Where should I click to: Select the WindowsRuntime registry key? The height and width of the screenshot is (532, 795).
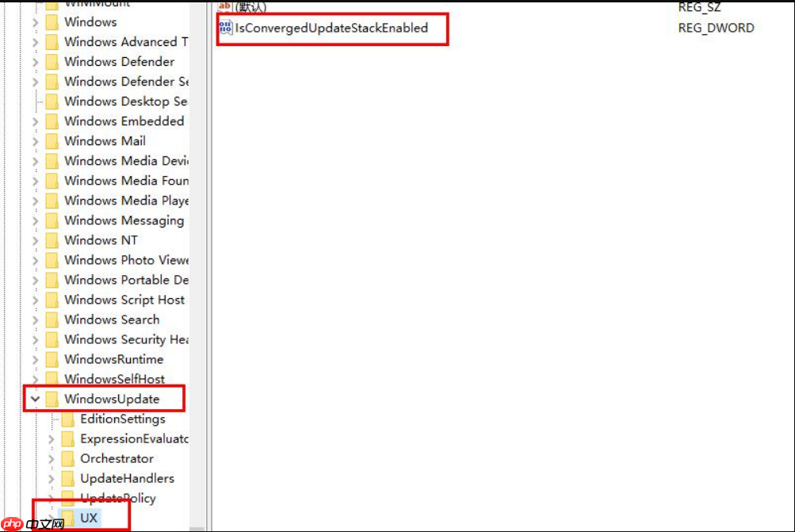pos(113,359)
